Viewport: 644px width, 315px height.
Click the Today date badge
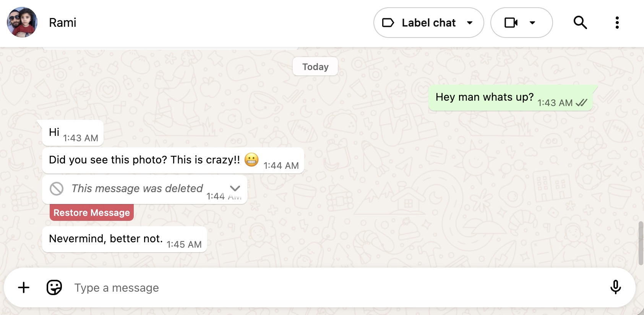pos(315,67)
